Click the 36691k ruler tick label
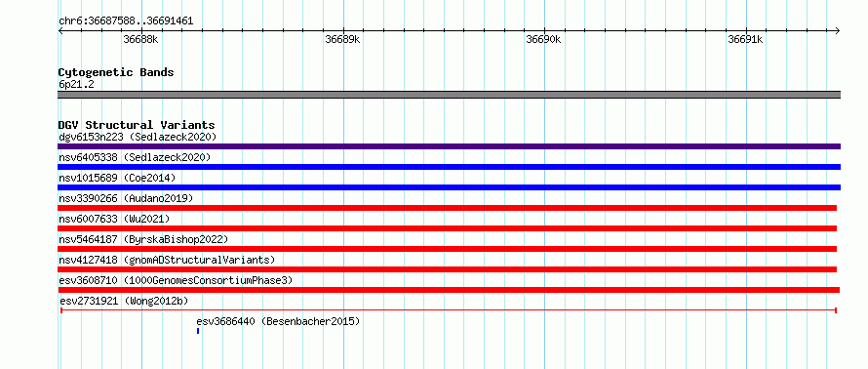 [x=745, y=39]
